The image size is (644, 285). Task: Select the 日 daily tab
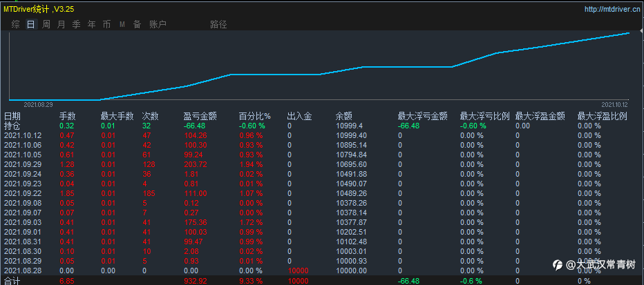(31, 25)
